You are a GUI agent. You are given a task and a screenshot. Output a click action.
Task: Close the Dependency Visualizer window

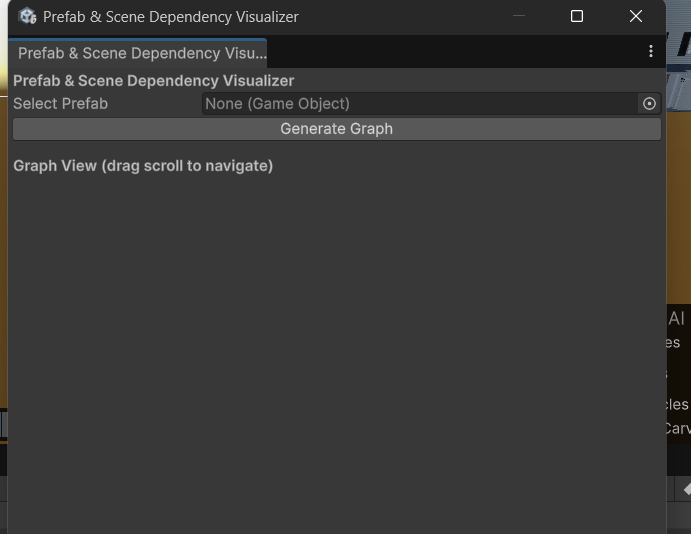click(x=636, y=16)
